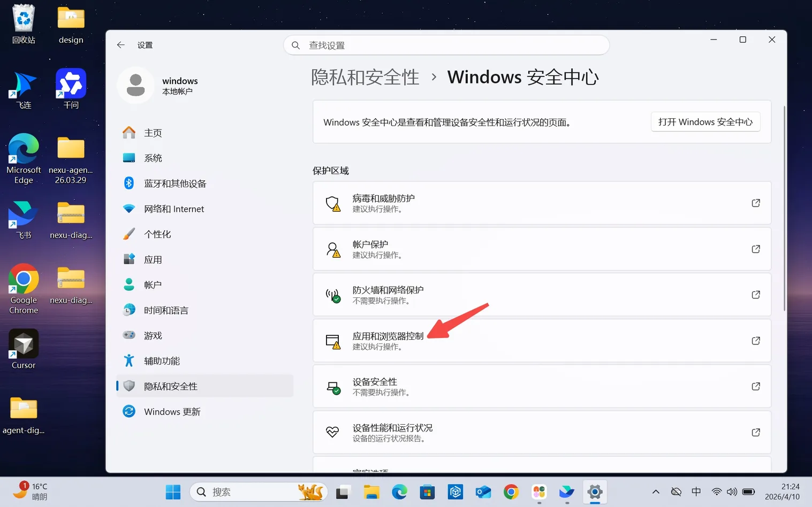This screenshot has width=812, height=507.
Task: Click the back arrow in Settings
Action: click(x=120, y=45)
